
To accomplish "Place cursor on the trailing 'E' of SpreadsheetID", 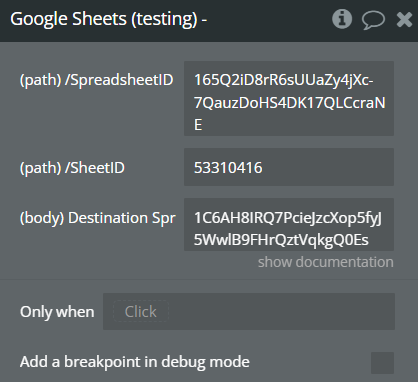I will [198, 125].
